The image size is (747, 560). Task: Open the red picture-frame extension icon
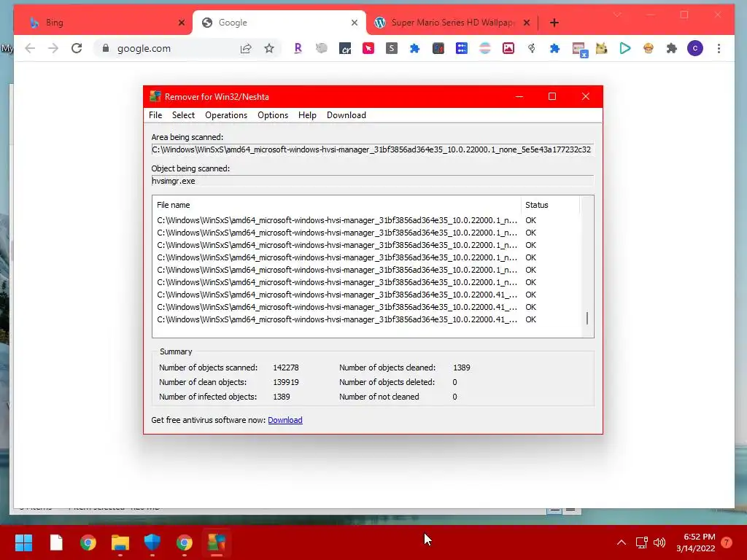coord(508,48)
